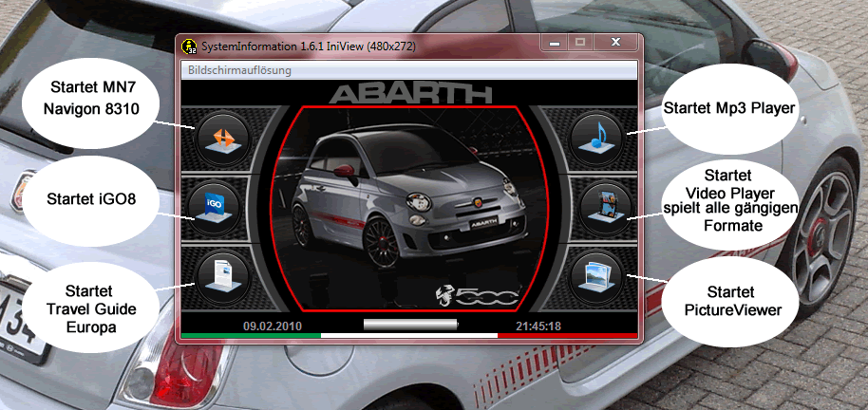Open the Video Player film icon

pyautogui.click(x=606, y=208)
